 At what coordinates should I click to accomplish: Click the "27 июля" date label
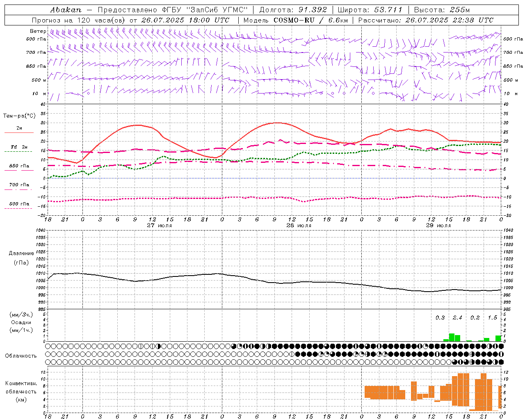click(160, 226)
